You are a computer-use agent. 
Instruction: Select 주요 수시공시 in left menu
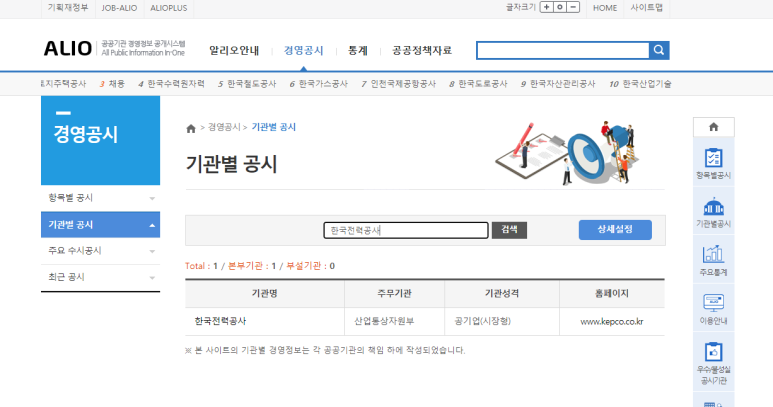101,251
